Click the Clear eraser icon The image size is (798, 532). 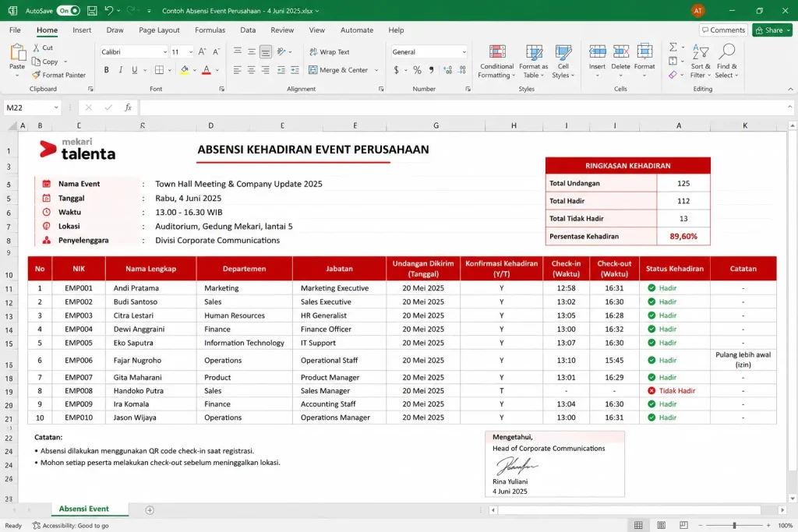(x=673, y=75)
